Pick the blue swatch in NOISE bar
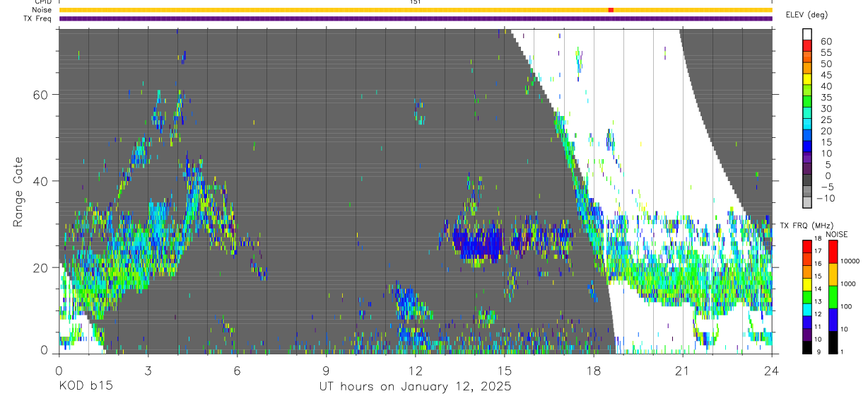 [833, 320]
